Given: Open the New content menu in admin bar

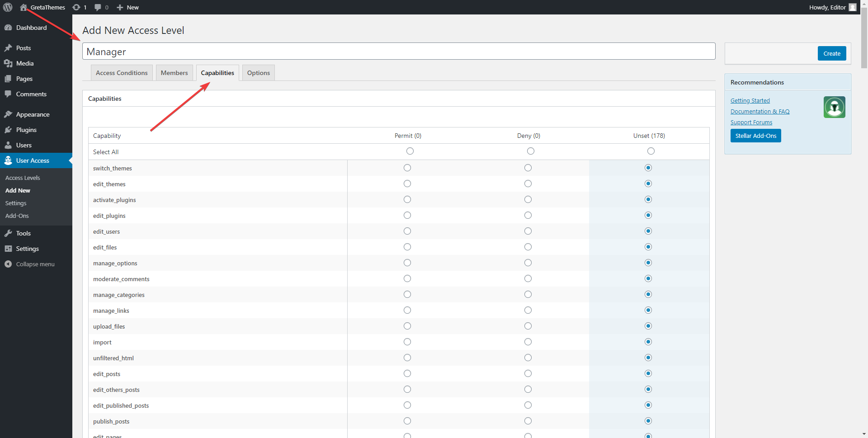Looking at the screenshot, I should point(127,7).
